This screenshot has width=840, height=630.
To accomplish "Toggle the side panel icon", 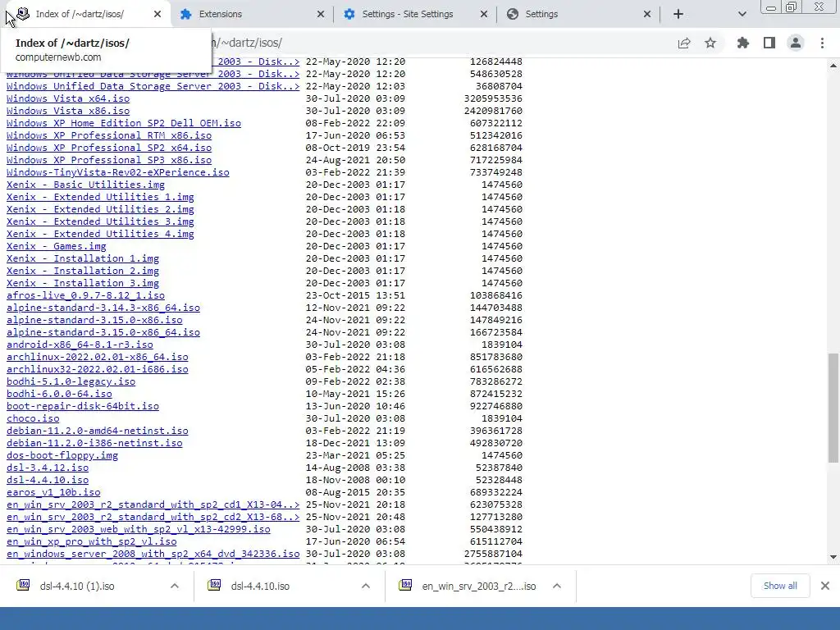I will 769,43.
